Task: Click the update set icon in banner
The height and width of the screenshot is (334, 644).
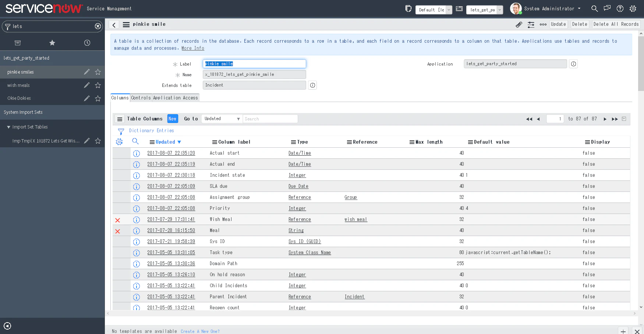Action: coord(408,8)
